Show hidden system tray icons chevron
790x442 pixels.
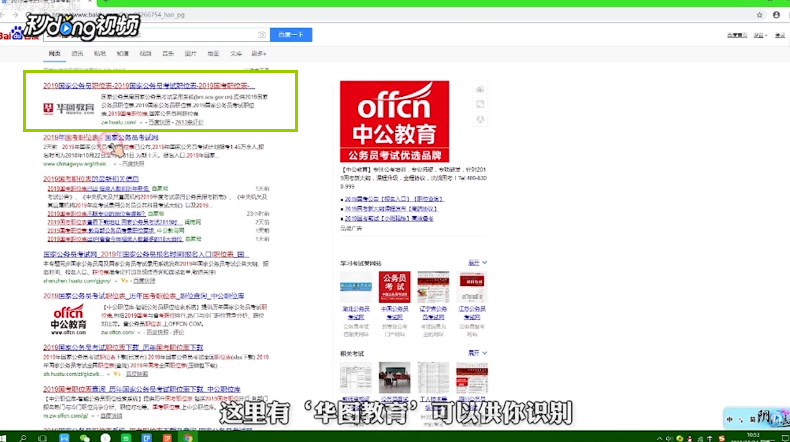pos(660,438)
